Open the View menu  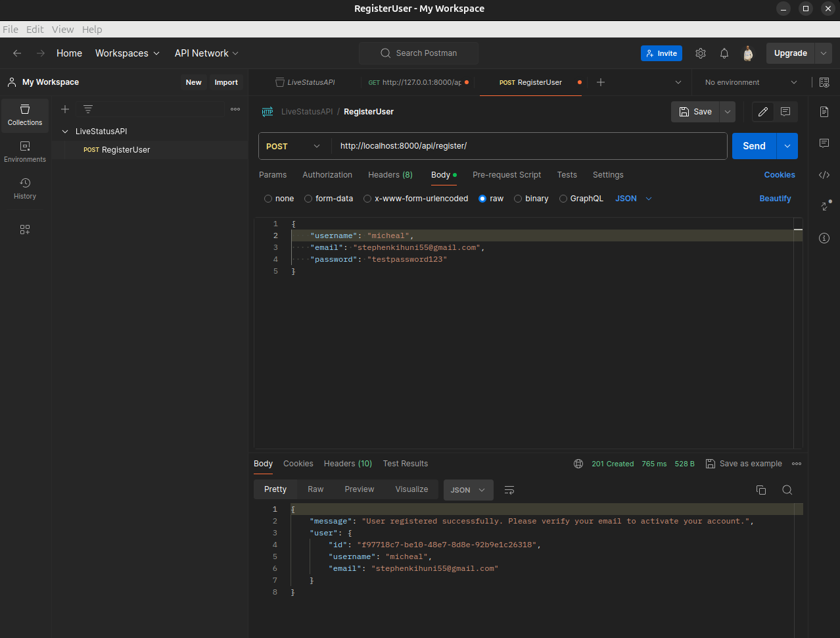pyautogui.click(x=63, y=30)
